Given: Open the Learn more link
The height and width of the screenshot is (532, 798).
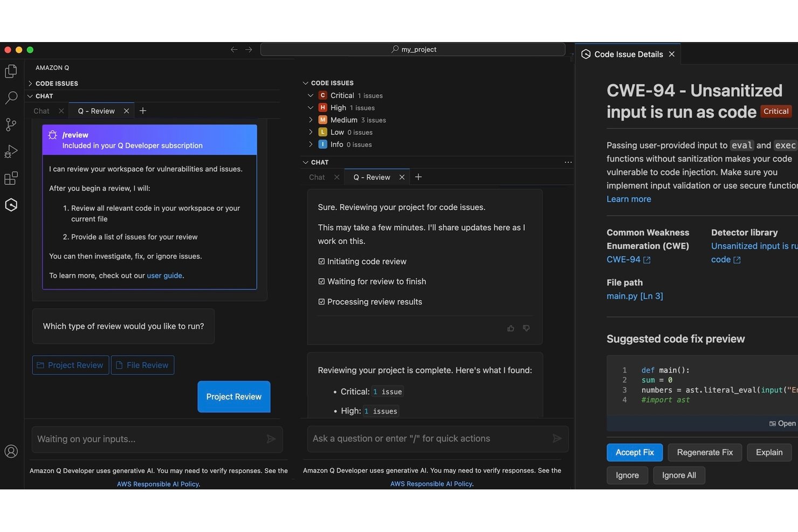Looking at the screenshot, I should click(629, 199).
